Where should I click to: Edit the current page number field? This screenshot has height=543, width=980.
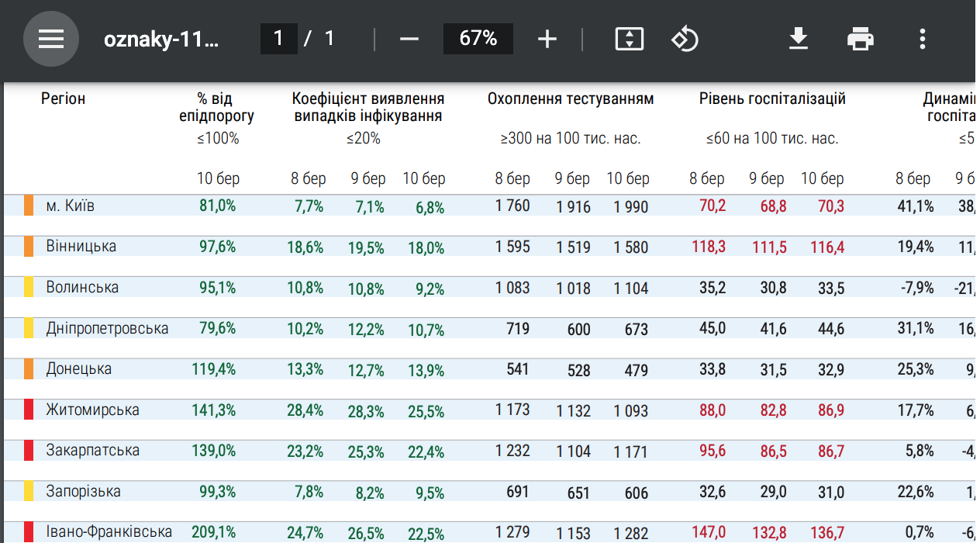(x=278, y=39)
